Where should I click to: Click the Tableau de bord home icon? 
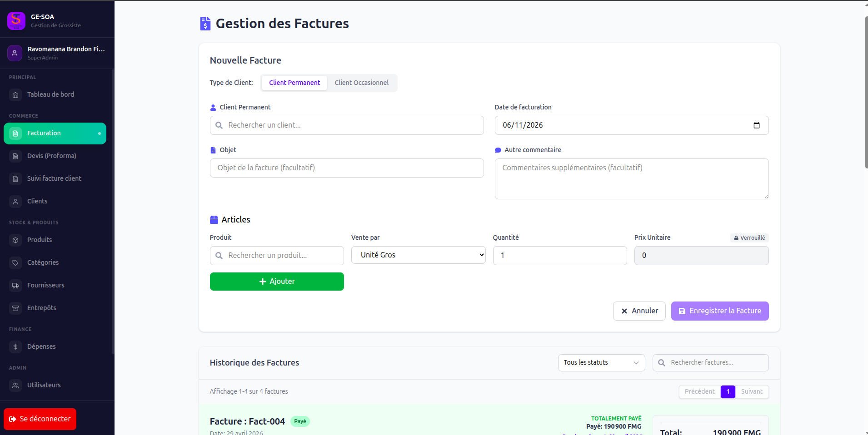point(15,95)
